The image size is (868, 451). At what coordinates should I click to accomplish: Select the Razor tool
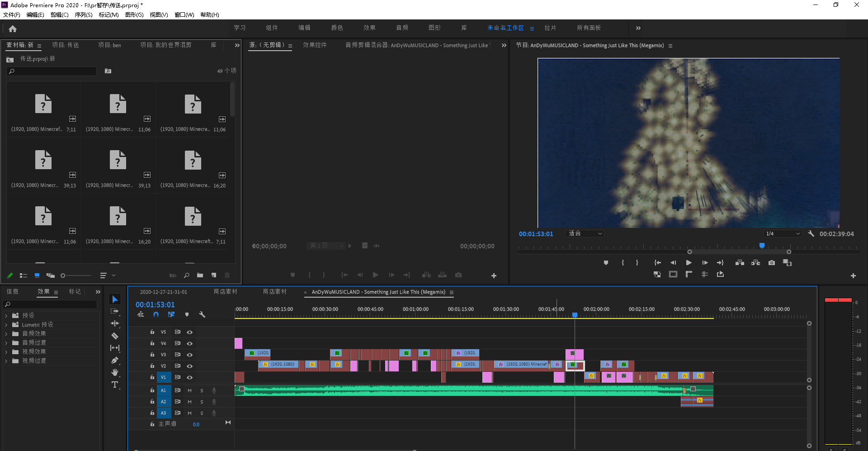(x=115, y=336)
